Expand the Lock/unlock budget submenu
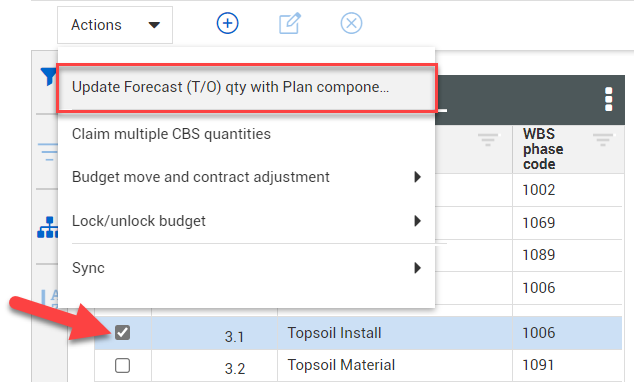Screen dimensions: 634x382 (418, 221)
